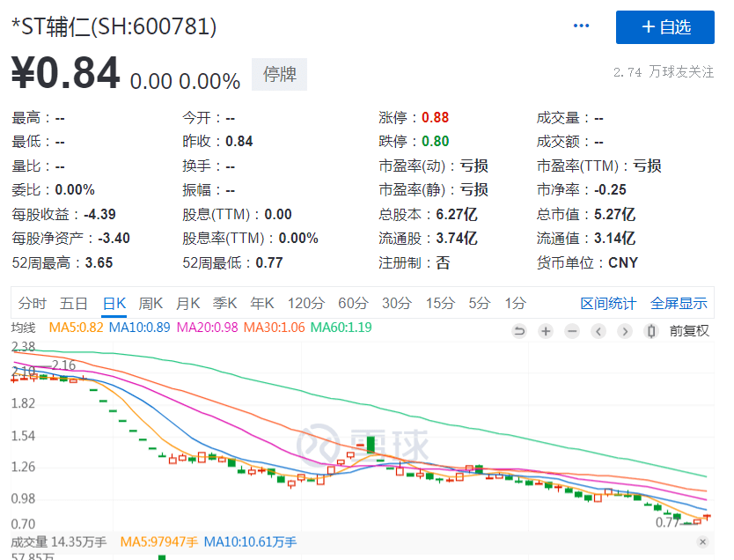The height and width of the screenshot is (560, 734).
Task: Move chart right with the forward chevron
Action: (x=625, y=331)
